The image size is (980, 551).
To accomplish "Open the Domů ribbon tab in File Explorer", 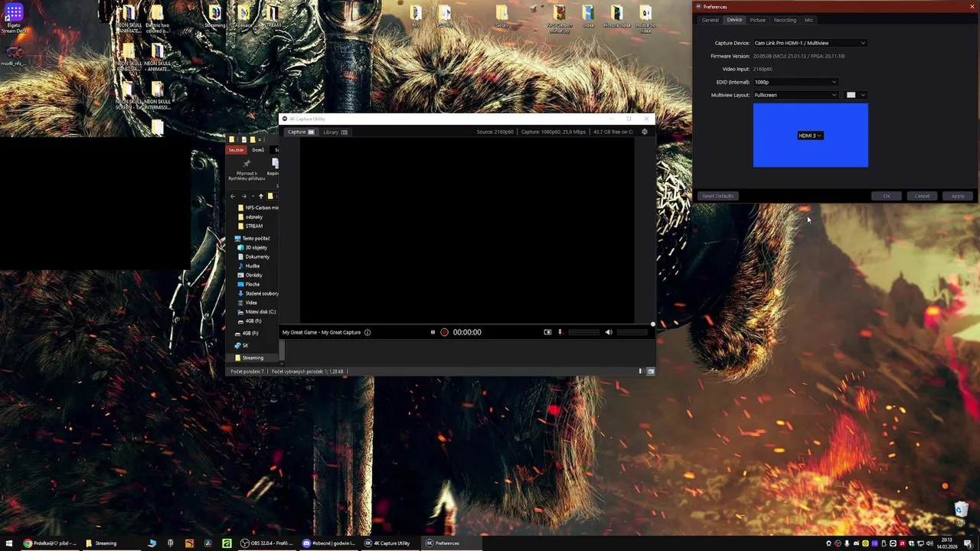I will pos(258,150).
